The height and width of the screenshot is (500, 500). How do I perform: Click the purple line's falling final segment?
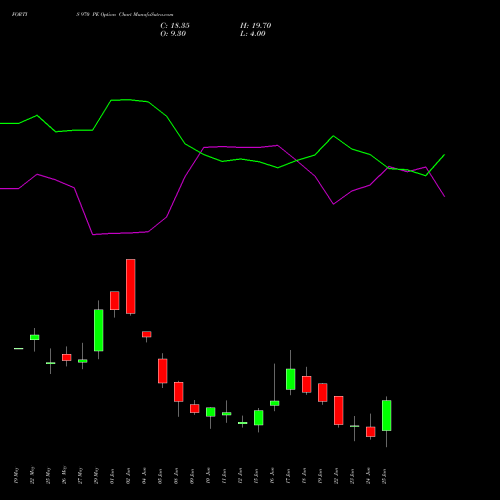click(x=435, y=182)
